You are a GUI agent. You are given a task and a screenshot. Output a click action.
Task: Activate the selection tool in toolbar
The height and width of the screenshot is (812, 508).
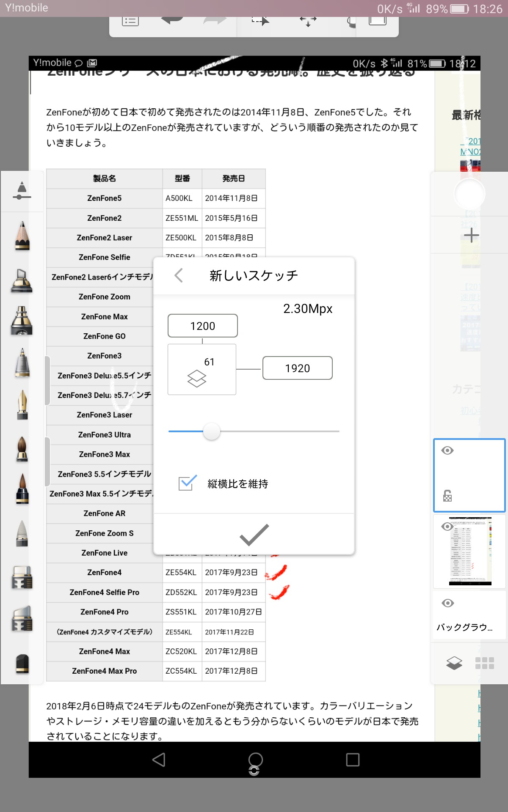[x=260, y=20]
